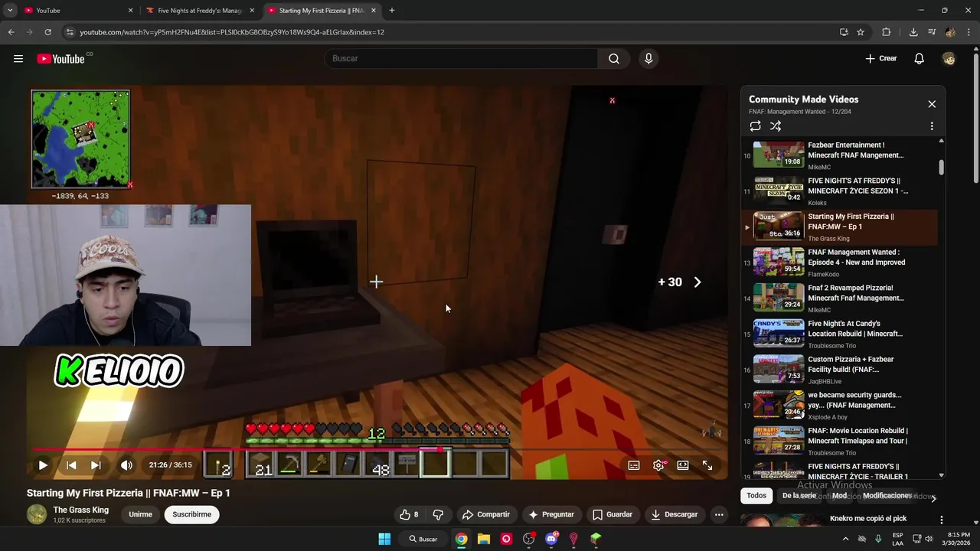Skip to the next playlist video
Screen dimensions: 980x551
96,465
